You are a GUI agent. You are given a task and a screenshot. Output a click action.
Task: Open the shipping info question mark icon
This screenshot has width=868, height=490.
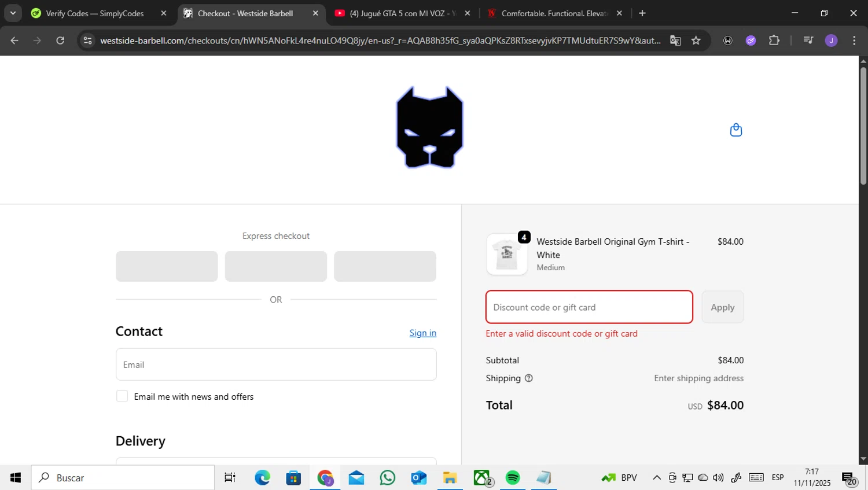point(528,378)
